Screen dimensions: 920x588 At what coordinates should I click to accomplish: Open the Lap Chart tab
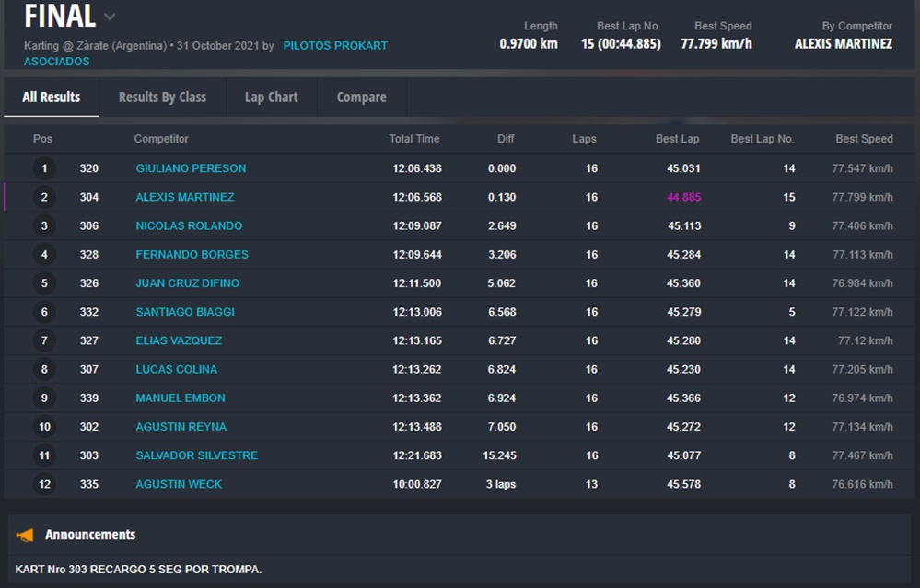coord(271,97)
